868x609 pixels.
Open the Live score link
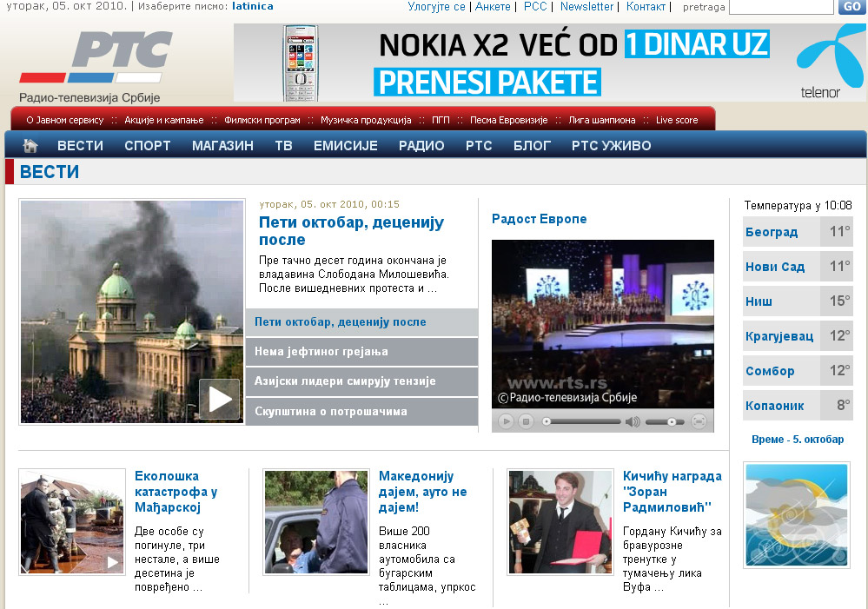677,120
